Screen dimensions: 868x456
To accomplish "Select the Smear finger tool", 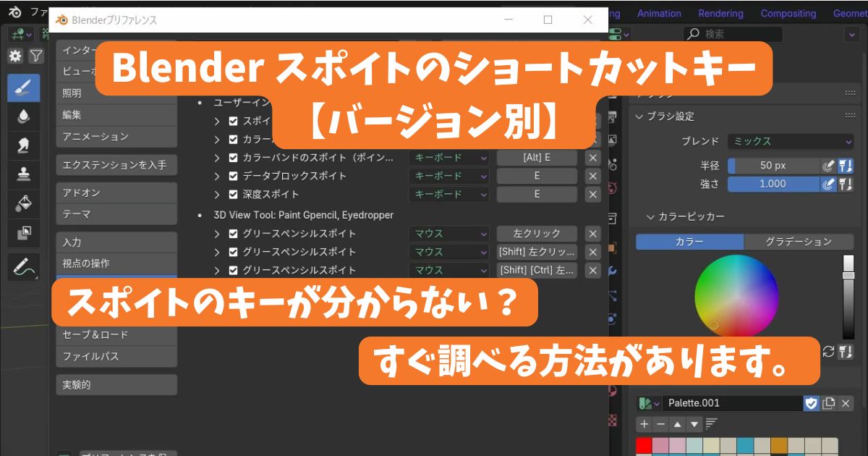I will click(23, 145).
